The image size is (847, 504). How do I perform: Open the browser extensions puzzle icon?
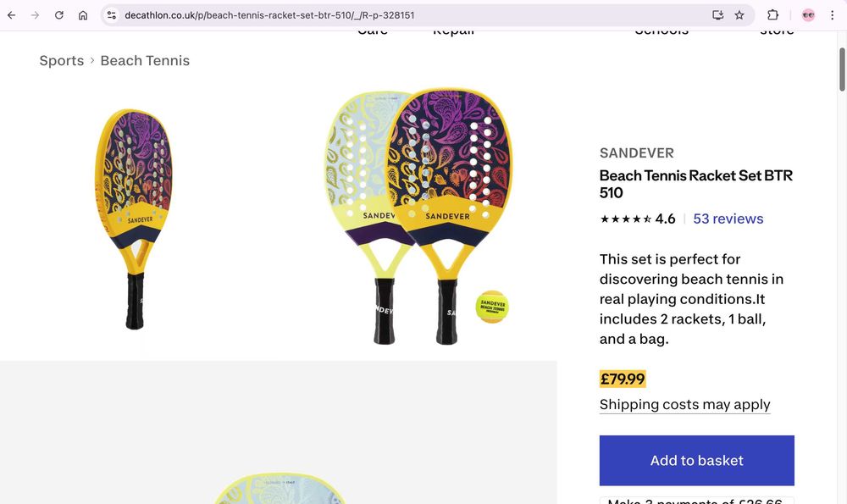(772, 15)
